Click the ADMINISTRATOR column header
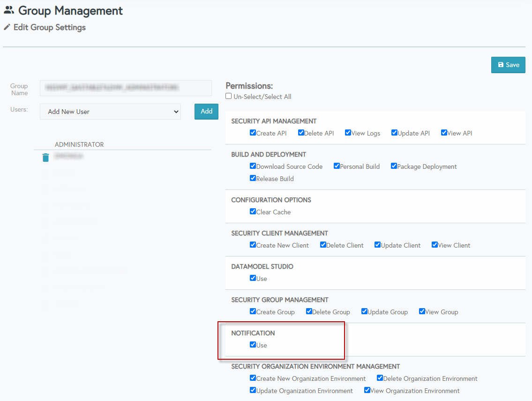The image size is (532, 401). (79, 144)
